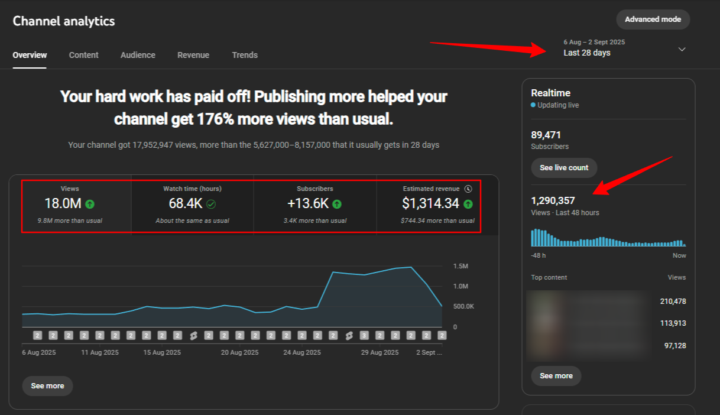The width and height of the screenshot is (720, 415).
Task: Open the Content analytics tab
Action: coord(84,55)
